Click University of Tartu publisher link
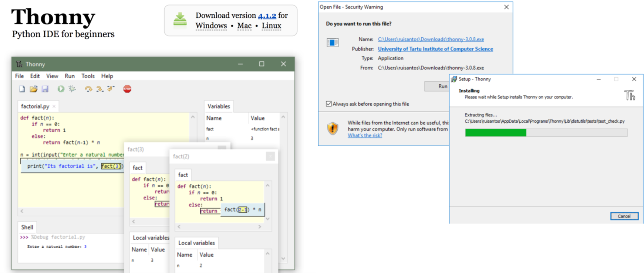 coord(435,49)
